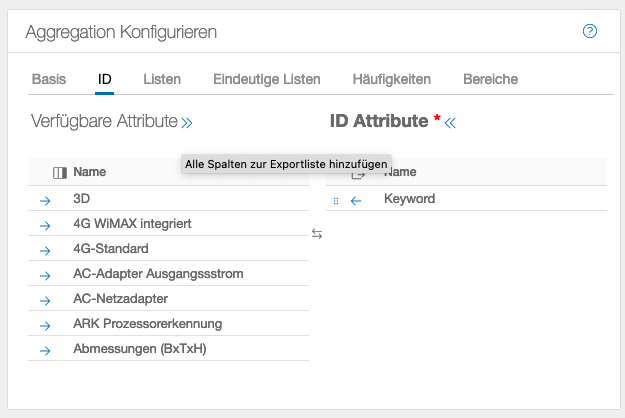Remove Keyword using the left arrow
Screen dimensions: 625x418
tap(356, 200)
